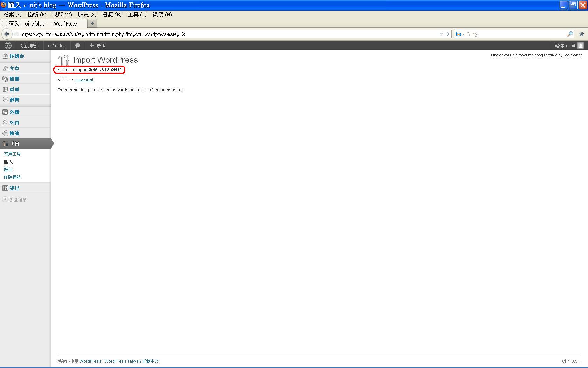This screenshot has height=368, width=588.
Task: Click the Comments bubble icon in sidebar
Action: (5, 100)
